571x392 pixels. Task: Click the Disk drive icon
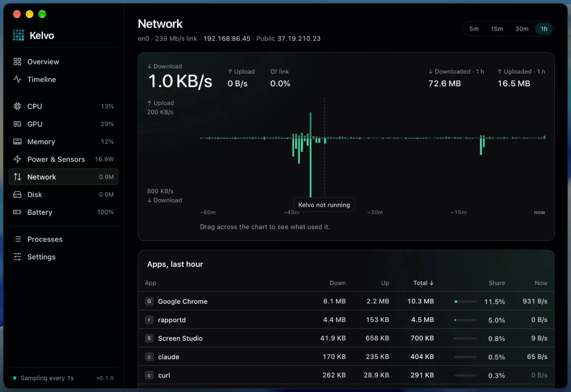pyautogui.click(x=17, y=195)
